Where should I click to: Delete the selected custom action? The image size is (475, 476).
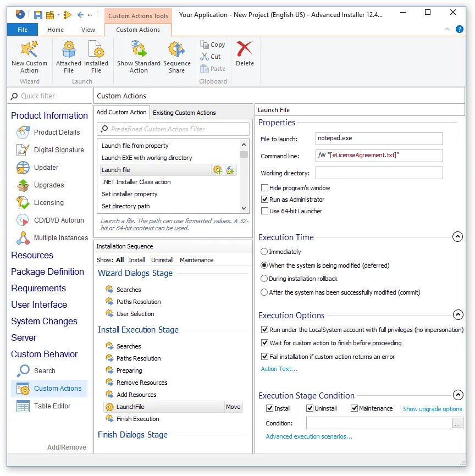(245, 54)
